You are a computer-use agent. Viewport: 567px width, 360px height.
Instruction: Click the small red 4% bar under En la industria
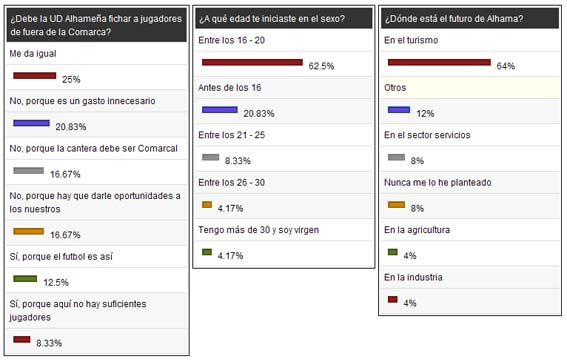coord(393,299)
